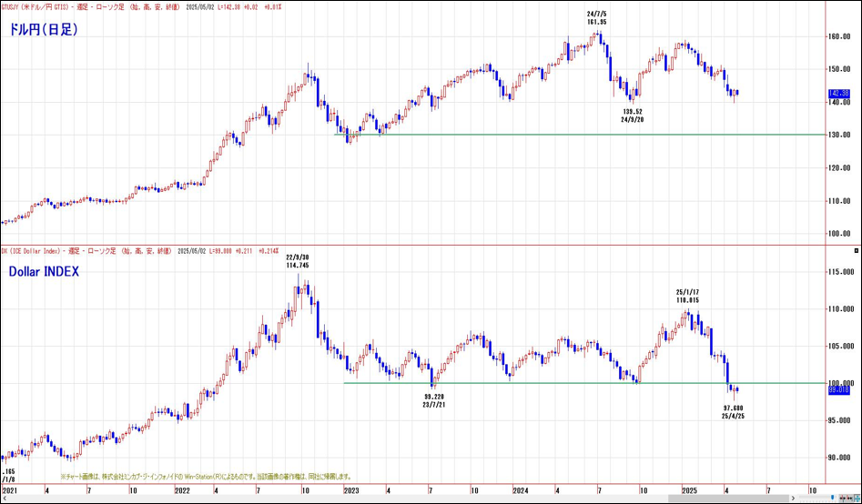Screen dimensions: 862x504
Task: Click the horizontal scrollbar thumb at the bottom
Action: pos(728,498)
